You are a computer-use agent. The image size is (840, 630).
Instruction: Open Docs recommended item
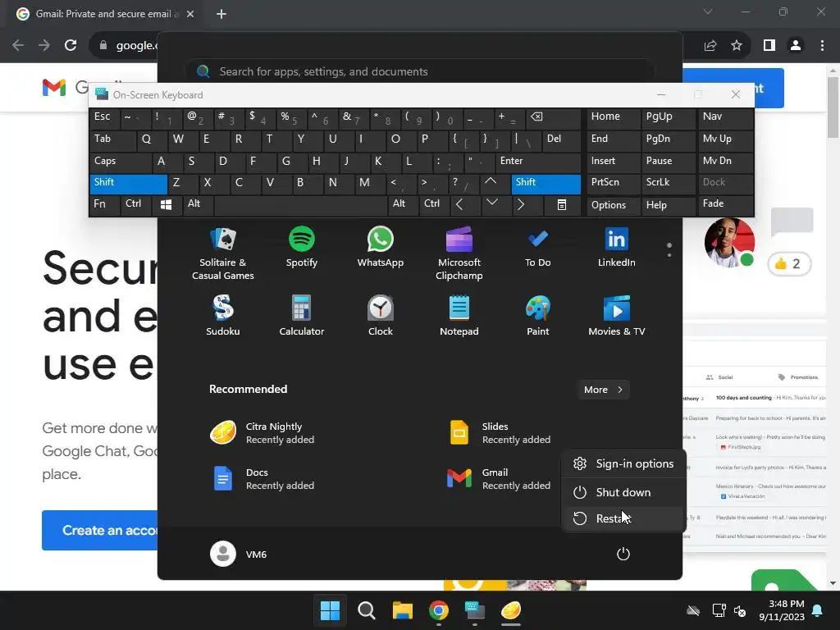[262, 479]
